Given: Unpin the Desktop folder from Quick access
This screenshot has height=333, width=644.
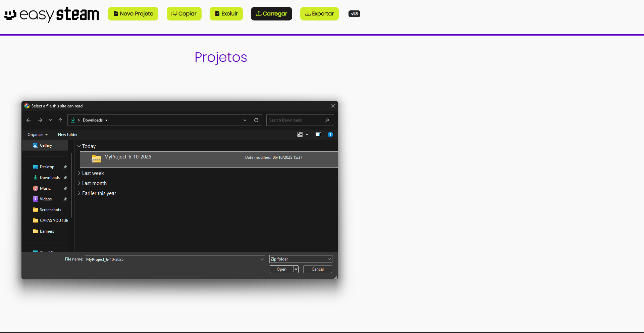Looking at the screenshot, I should (x=65, y=167).
